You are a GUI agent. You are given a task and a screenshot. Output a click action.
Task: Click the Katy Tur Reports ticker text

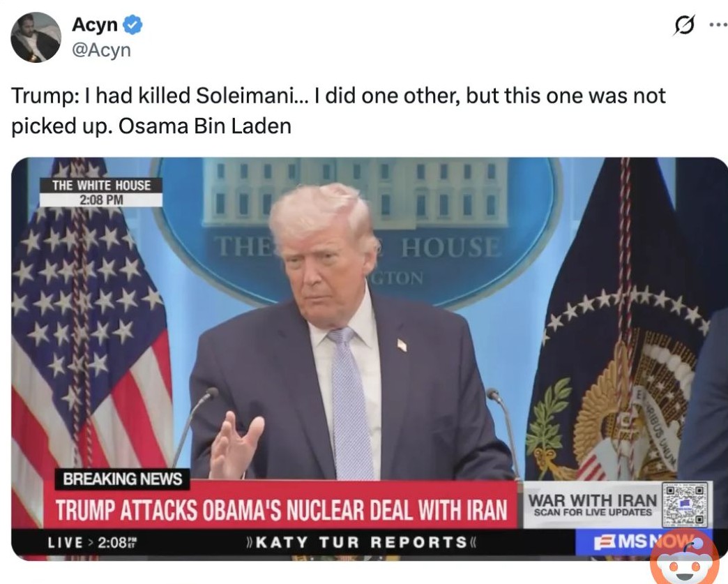point(361,542)
